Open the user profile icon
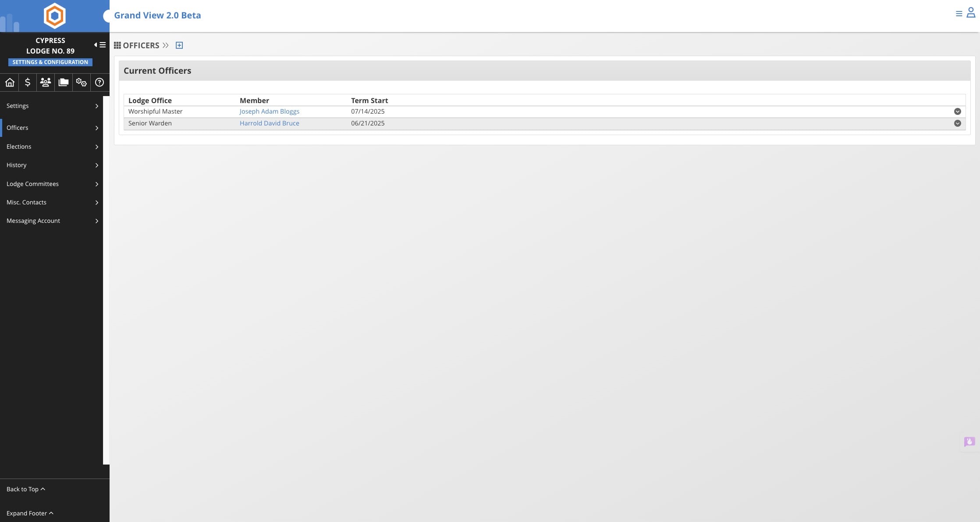The height and width of the screenshot is (522, 980). (x=971, y=13)
